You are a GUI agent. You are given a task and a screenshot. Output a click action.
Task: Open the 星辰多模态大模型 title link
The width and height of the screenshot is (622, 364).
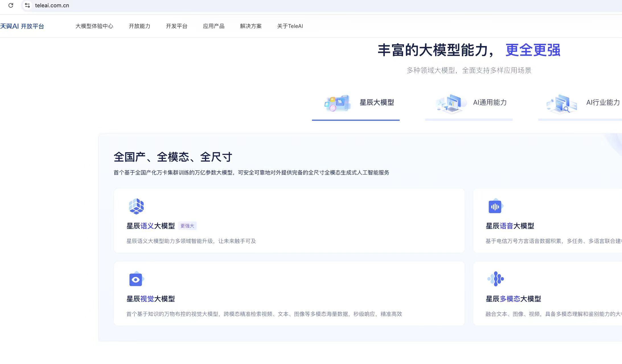click(x=513, y=299)
